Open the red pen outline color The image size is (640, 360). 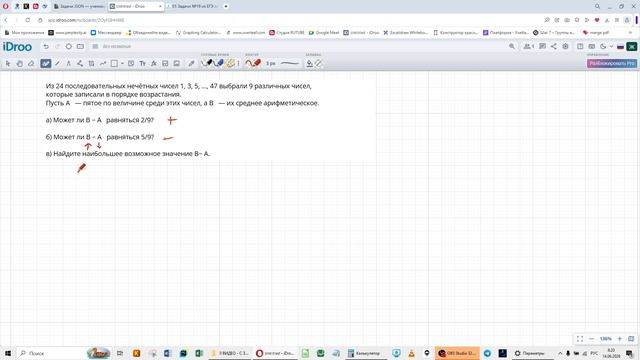(x=253, y=63)
